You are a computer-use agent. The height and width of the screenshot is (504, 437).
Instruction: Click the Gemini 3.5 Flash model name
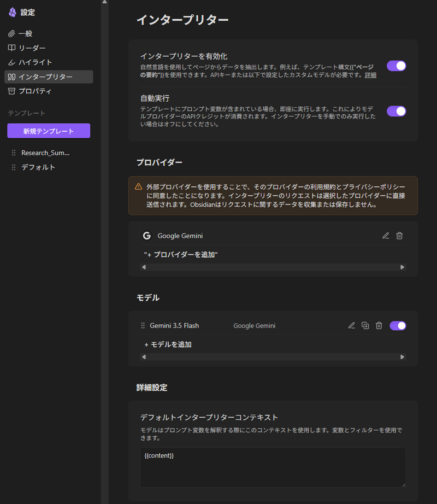[174, 326]
